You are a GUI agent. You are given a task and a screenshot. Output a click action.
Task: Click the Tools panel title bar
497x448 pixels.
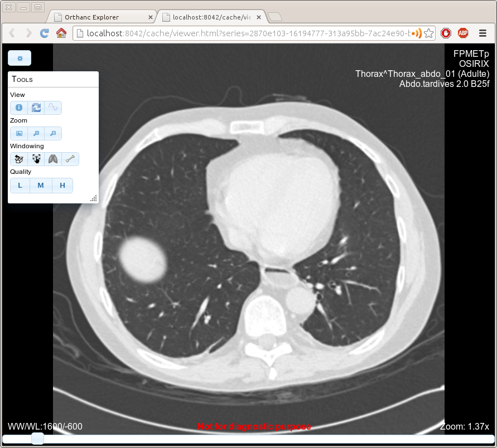pos(53,79)
